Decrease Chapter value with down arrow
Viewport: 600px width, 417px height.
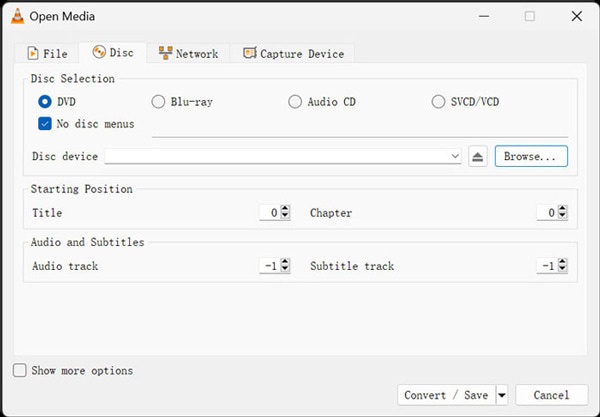pyautogui.click(x=562, y=216)
